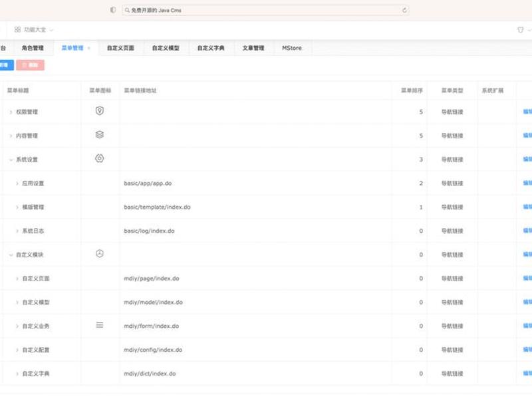The image size is (532, 399).
Task: Click the layers icon in 内容管理 row
Action: coord(99,135)
